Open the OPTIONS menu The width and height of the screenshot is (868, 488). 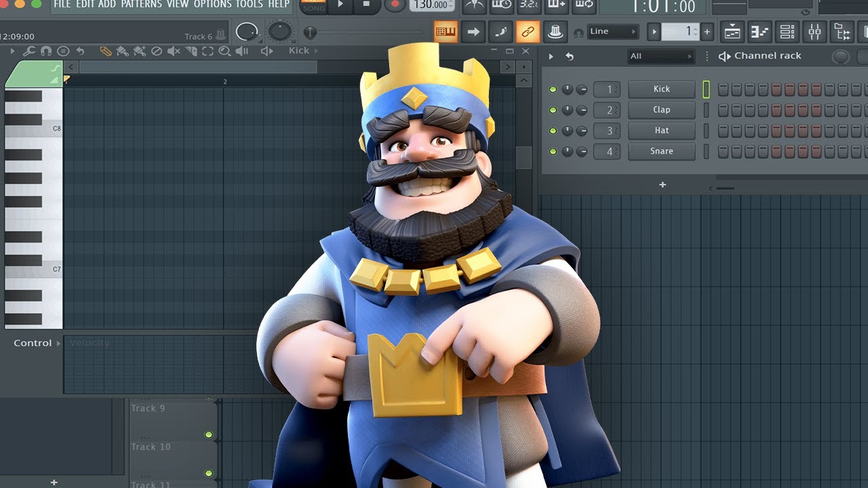pyautogui.click(x=212, y=4)
